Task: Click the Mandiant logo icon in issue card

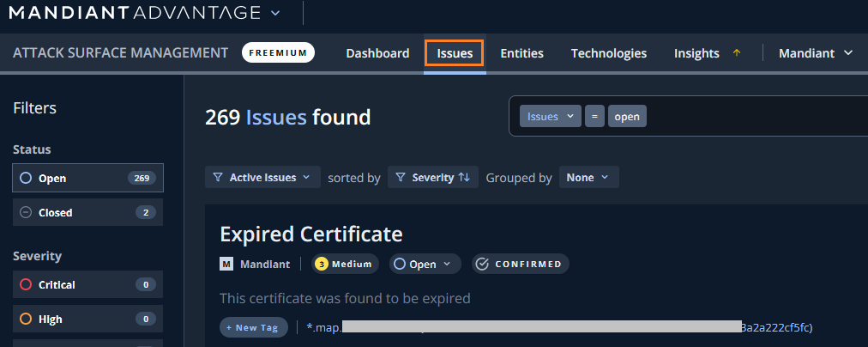Action: (226, 265)
